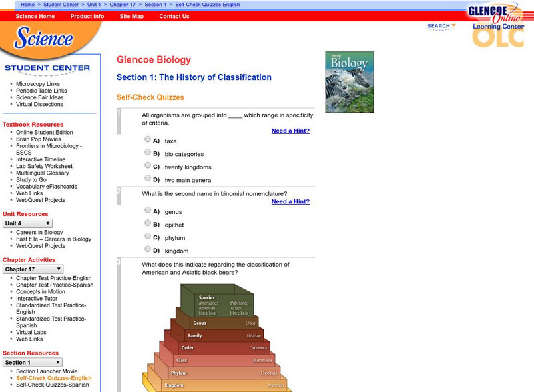This screenshot has height=392, width=534.
Task: Open the SEARCH dropdown arrow
Action: click(x=453, y=25)
